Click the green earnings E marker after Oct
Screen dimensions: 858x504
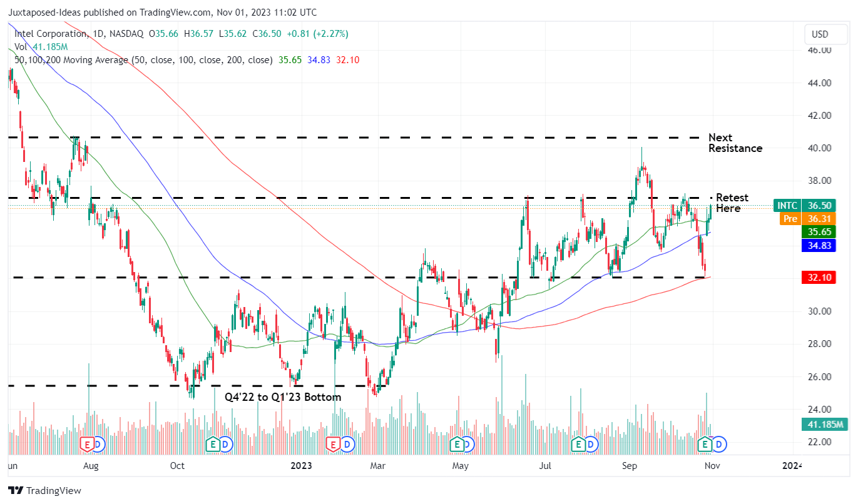[x=213, y=445]
